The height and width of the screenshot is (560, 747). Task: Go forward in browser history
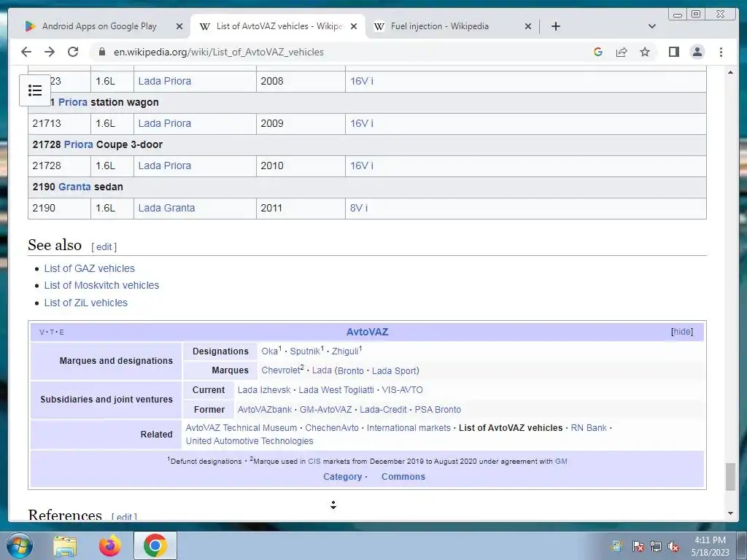click(x=50, y=52)
